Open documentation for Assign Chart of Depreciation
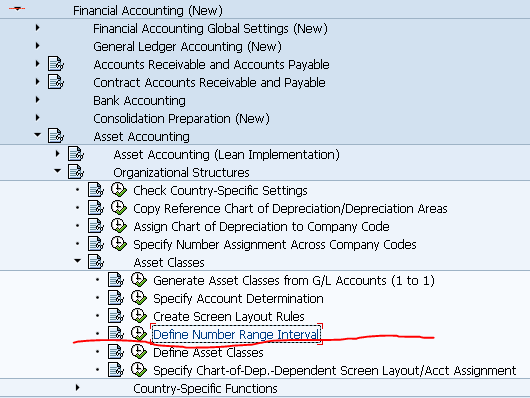The width and height of the screenshot is (530, 398). coord(96,226)
